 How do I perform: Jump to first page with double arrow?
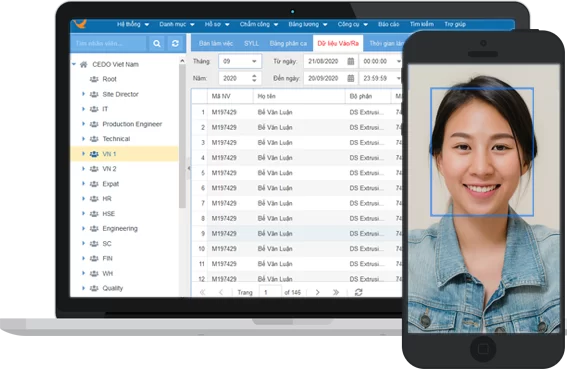[202, 292]
